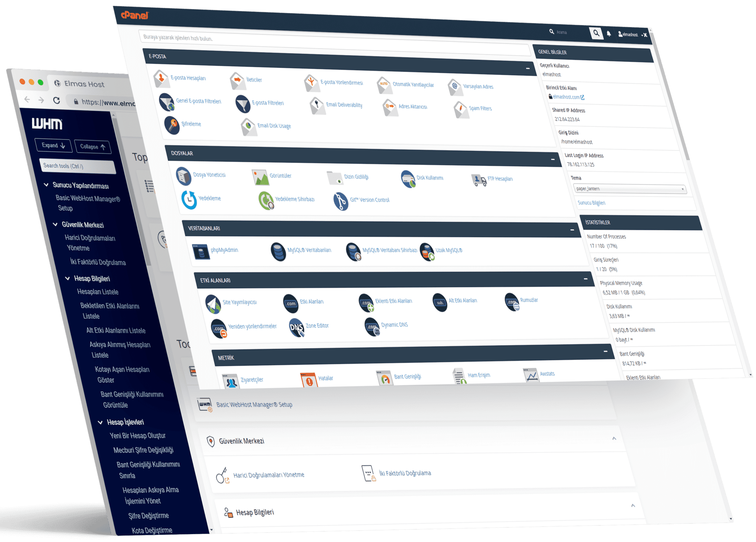Screen dimensions: 756x542
Task: Open Zone Editor DNS icon
Action: click(297, 327)
